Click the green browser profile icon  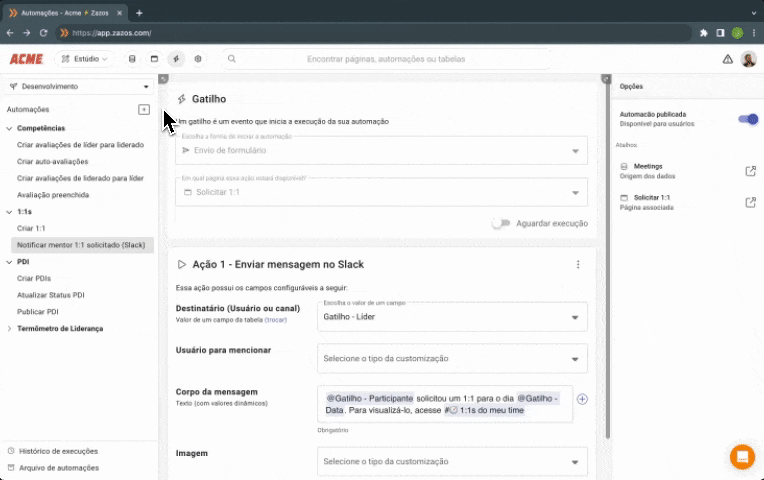737,33
